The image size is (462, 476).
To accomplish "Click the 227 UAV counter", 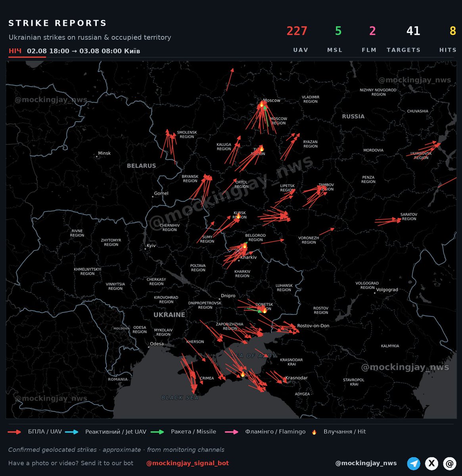I will (297, 31).
